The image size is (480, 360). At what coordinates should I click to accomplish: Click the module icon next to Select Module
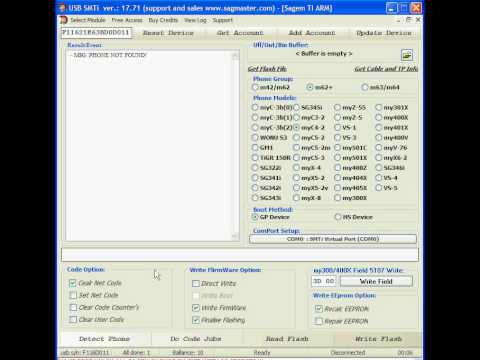[x=63, y=20]
